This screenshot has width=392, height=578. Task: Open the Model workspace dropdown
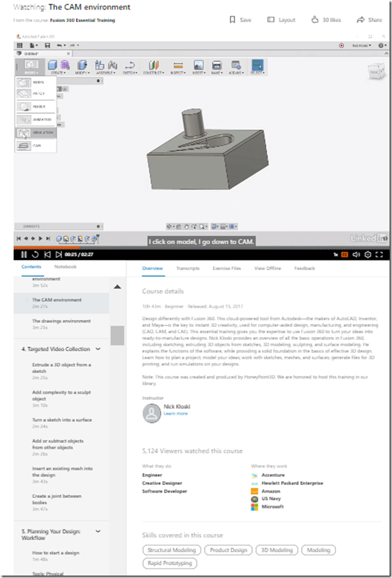click(30, 67)
